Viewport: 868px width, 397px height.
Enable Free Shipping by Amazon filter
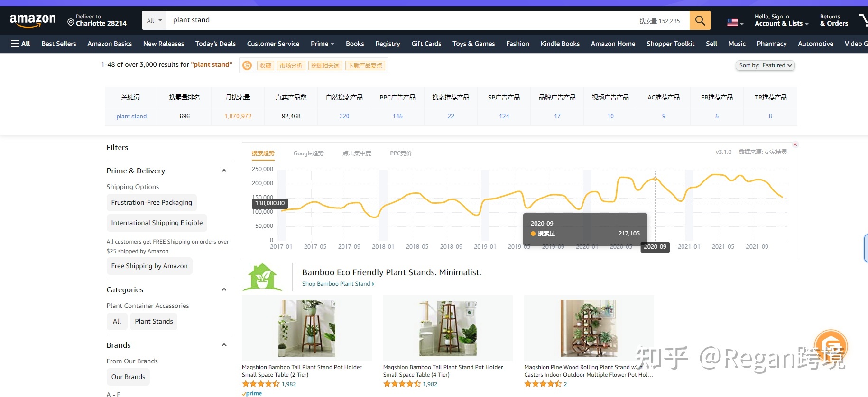coord(149,266)
